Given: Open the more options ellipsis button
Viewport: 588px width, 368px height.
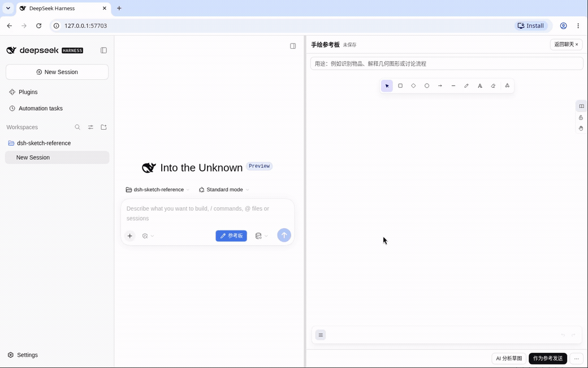Looking at the screenshot, I should tap(576, 358).
